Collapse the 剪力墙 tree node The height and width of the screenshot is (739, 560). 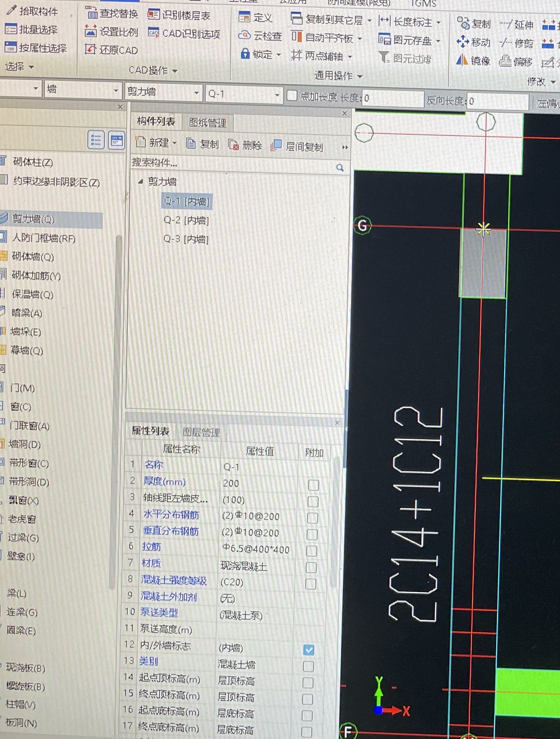141,182
